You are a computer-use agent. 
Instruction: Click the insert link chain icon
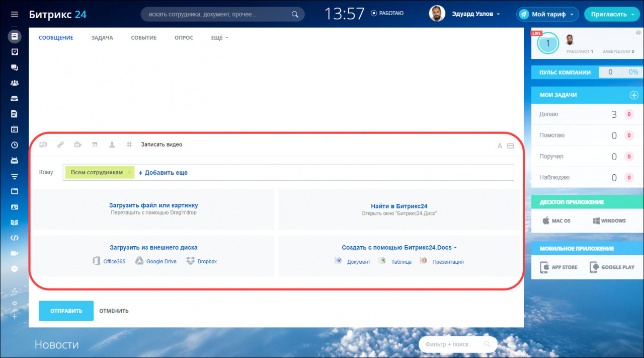pyautogui.click(x=60, y=145)
